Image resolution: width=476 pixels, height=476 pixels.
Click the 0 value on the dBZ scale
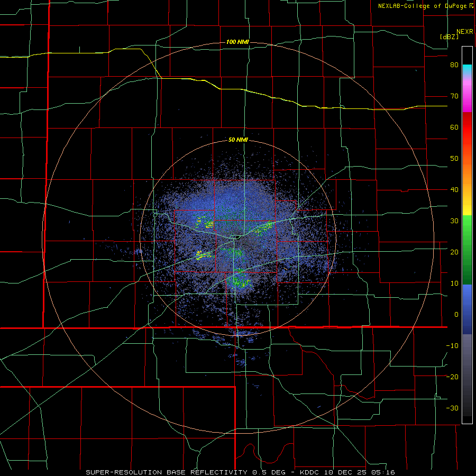pyautogui.click(x=456, y=315)
